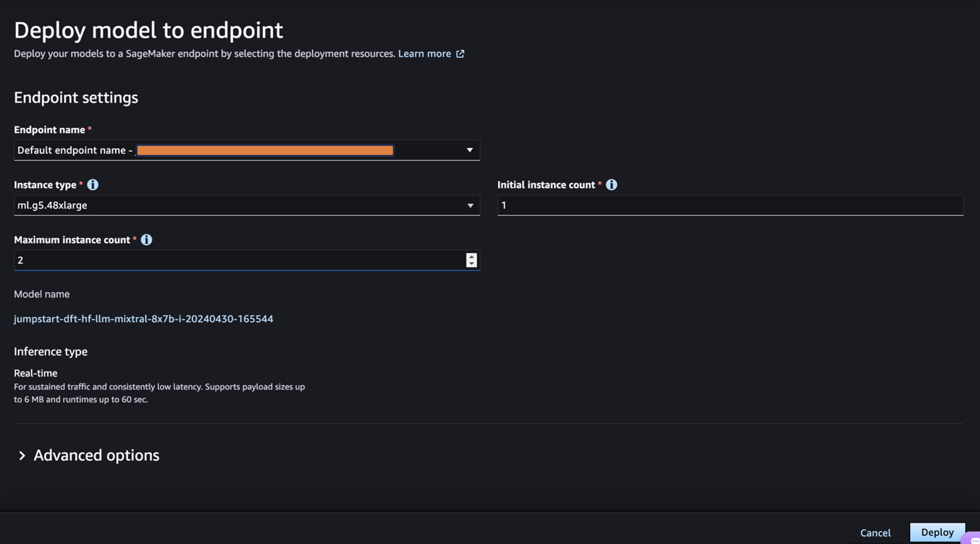Image resolution: width=980 pixels, height=544 pixels.
Task: Click the Endpoint name dropdown arrow
Action: pos(470,150)
